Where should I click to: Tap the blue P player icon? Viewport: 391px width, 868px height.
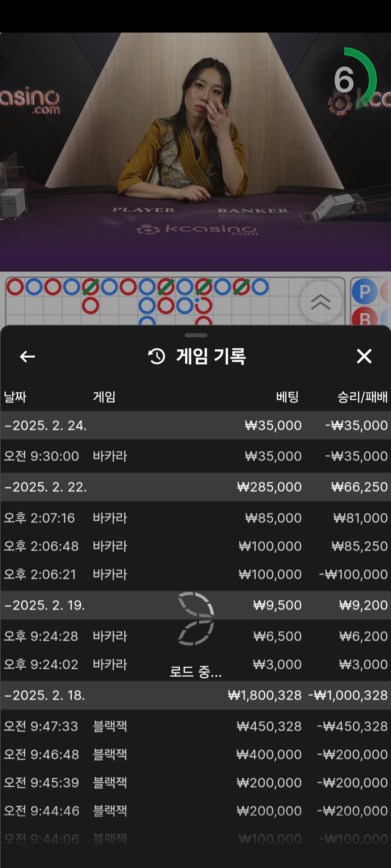pos(365,292)
